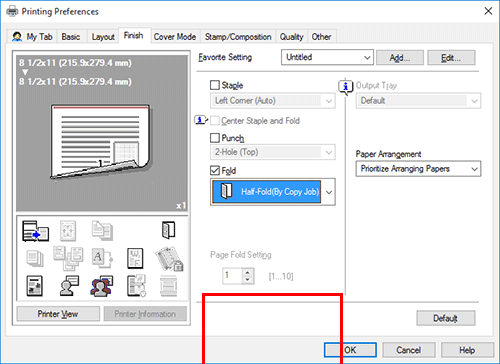Open the Output Tray Default dropdown
500x364 pixels.
pos(418,101)
